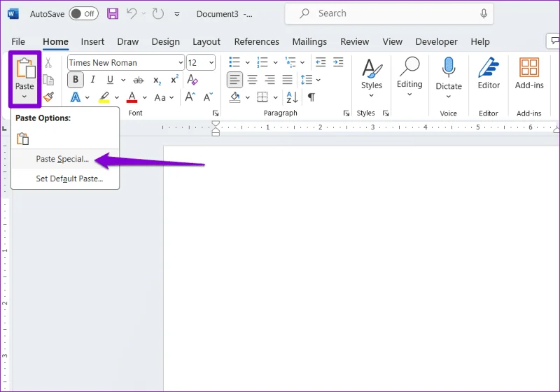Screen dimensions: 560x392
Task: Expand the bullet list library dropdown
Action: click(x=247, y=63)
